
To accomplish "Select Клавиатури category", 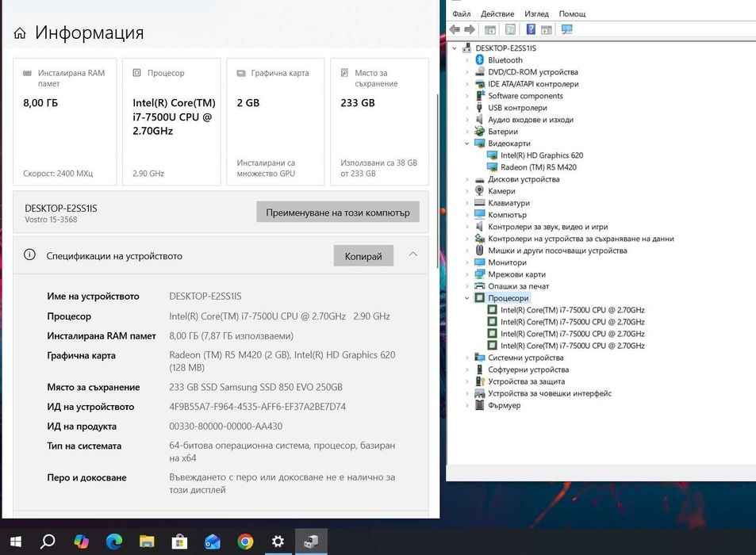I will 508,203.
